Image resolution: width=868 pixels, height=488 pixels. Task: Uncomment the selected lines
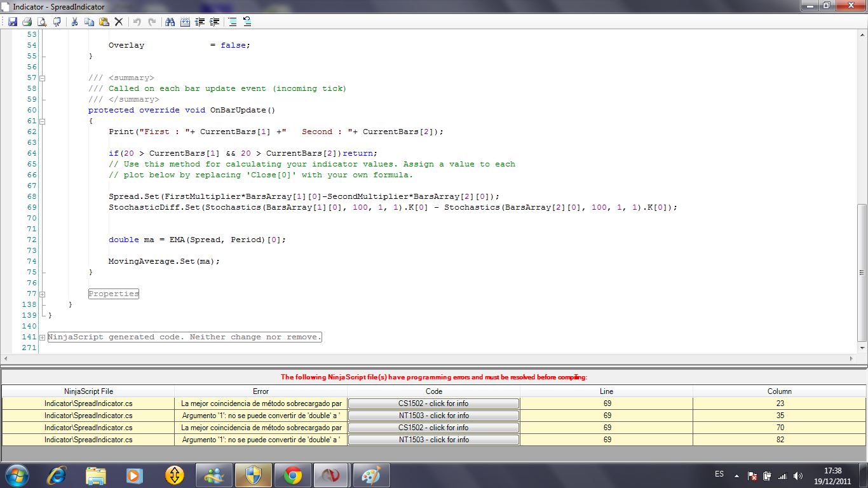(247, 22)
